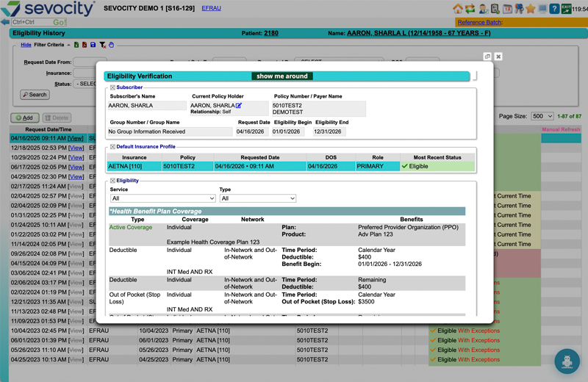The height and width of the screenshot is (382, 588).
Task: Click the Eligible status cell
Action: 437,166
